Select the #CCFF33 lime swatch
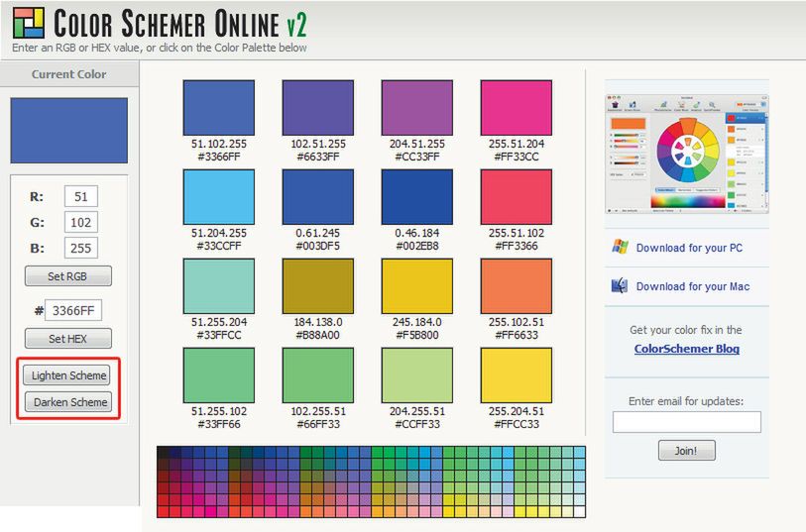This screenshot has height=532, width=806. pos(416,375)
